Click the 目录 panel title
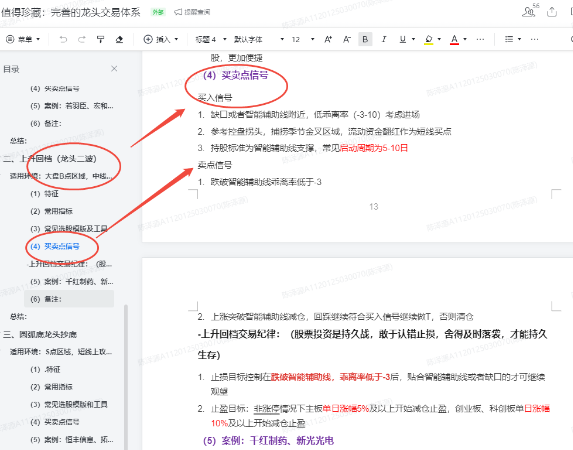 11,69
